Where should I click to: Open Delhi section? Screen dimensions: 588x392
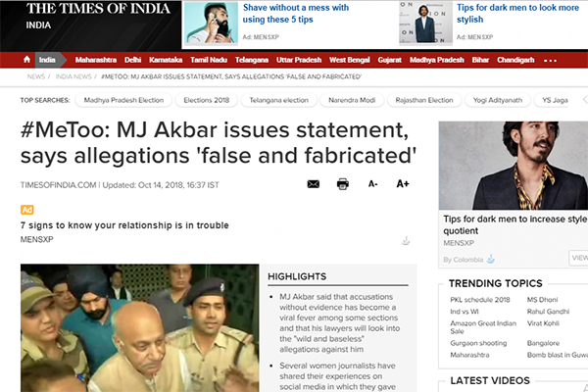[x=132, y=60]
